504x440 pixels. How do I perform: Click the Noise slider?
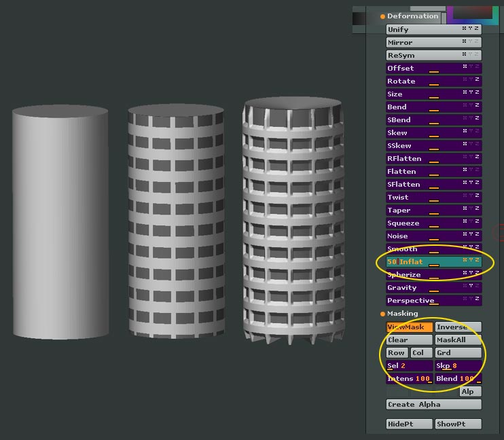click(433, 236)
